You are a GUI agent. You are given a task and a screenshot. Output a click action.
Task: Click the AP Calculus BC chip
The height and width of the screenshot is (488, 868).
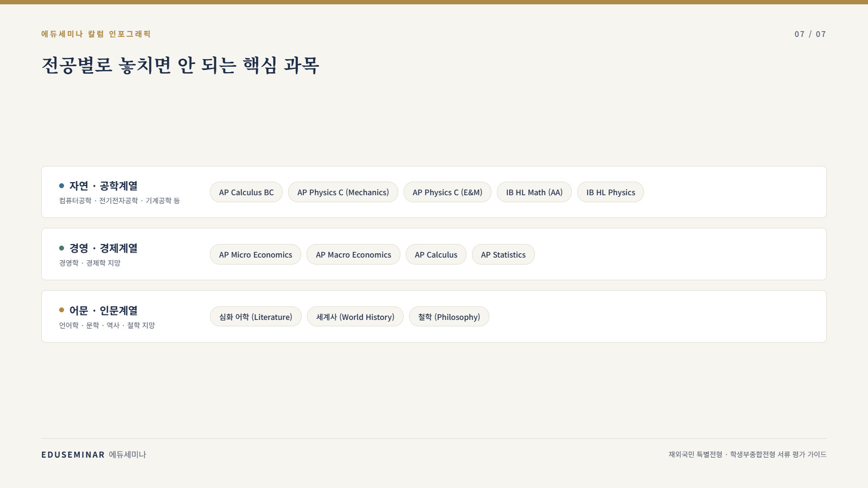pos(246,192)
